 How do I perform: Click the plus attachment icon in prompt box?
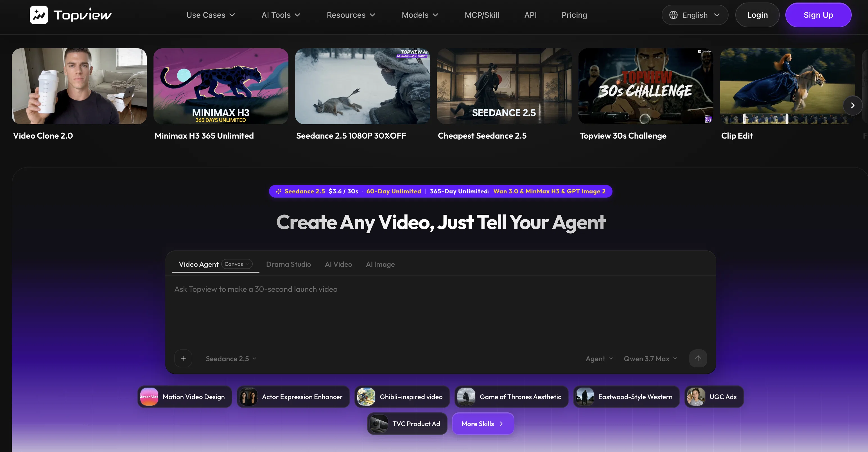pyautogui.click(x=183, y=358)
